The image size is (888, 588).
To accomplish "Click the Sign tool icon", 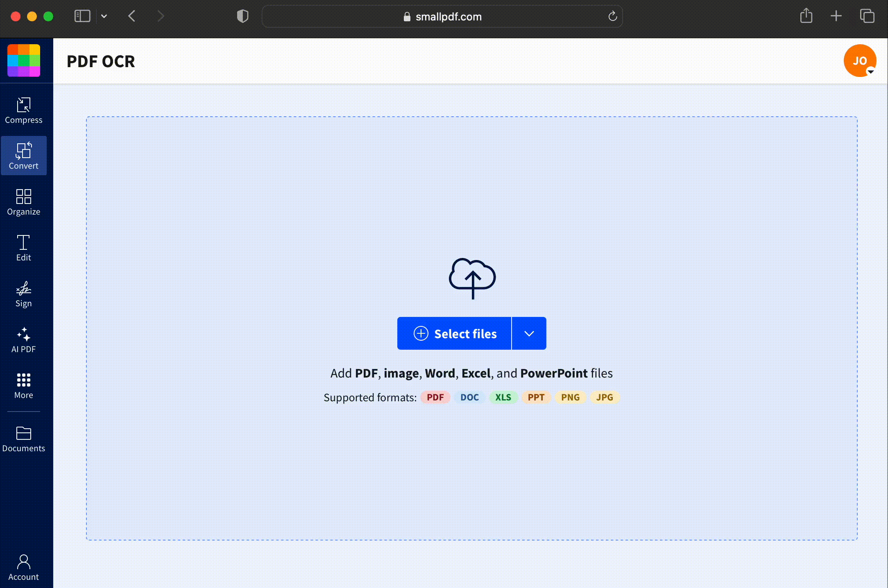I will (24, 294).
